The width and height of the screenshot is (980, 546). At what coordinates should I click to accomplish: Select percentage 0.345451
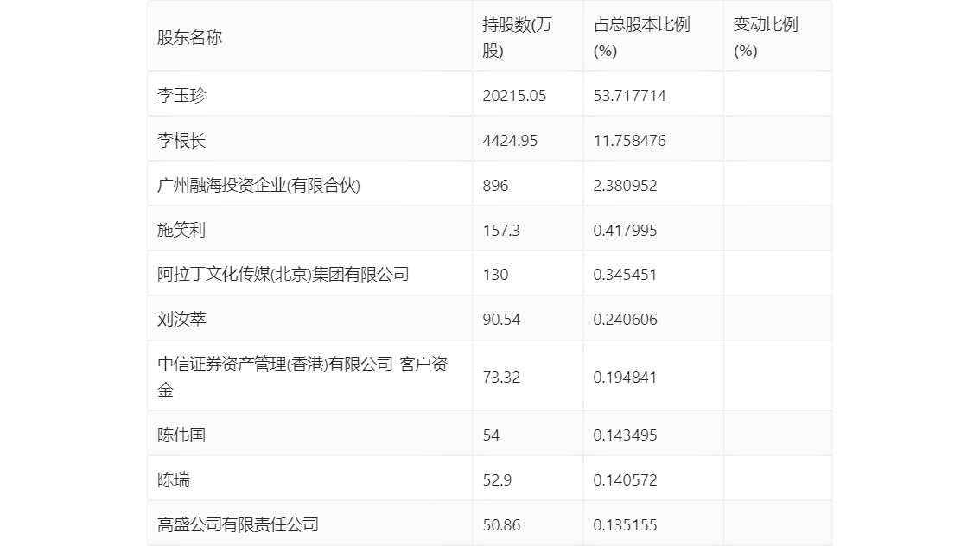pos(625,274)
